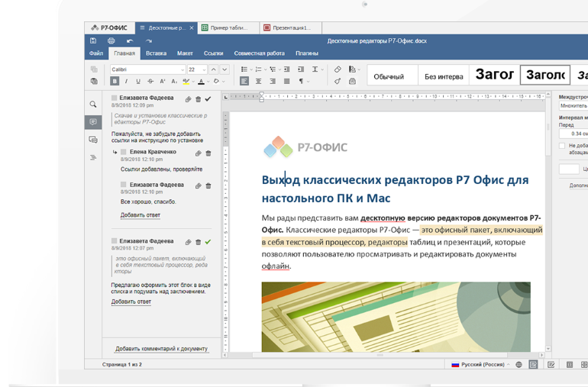Increase the font size with the up arrow
The image size is (588, 387).
pyautogui.click(x=213, y=69)
